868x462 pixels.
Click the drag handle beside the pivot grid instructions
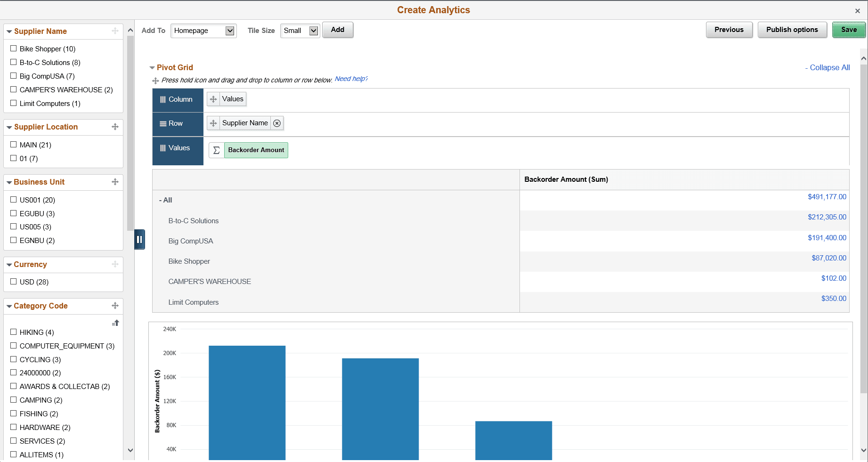[x=155, y=80]
